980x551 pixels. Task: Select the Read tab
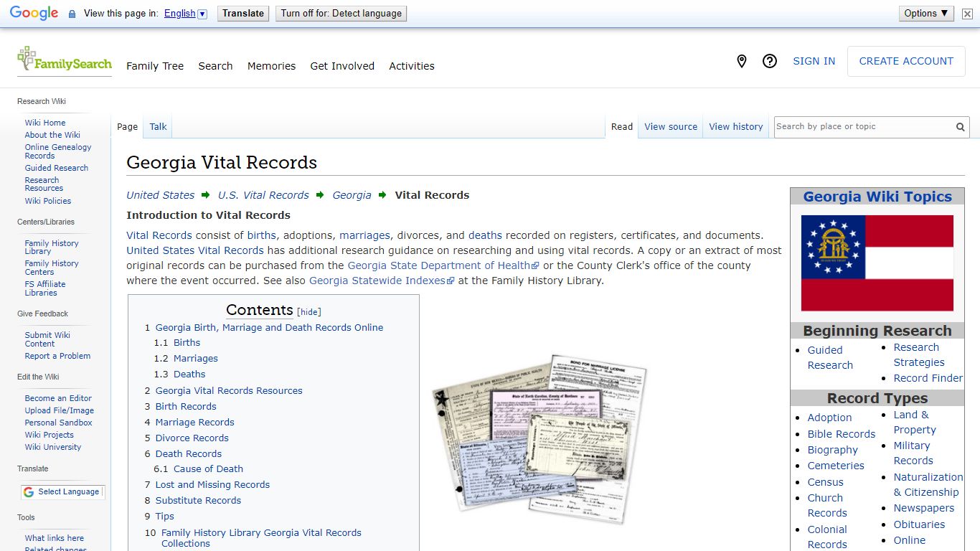[622, 127]
